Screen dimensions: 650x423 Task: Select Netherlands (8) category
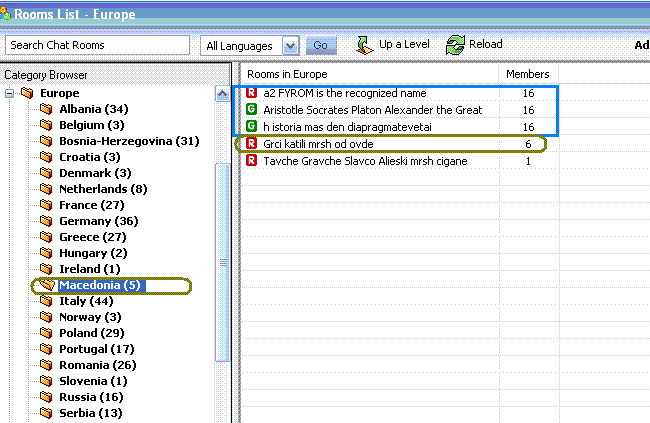103,189
